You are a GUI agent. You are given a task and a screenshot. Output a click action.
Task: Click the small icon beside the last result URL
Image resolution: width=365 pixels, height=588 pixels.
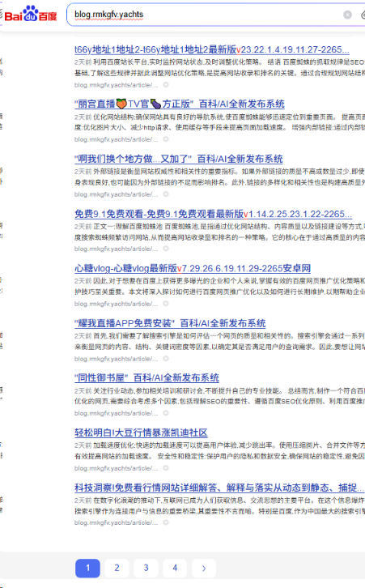click(x=166, y=522)
